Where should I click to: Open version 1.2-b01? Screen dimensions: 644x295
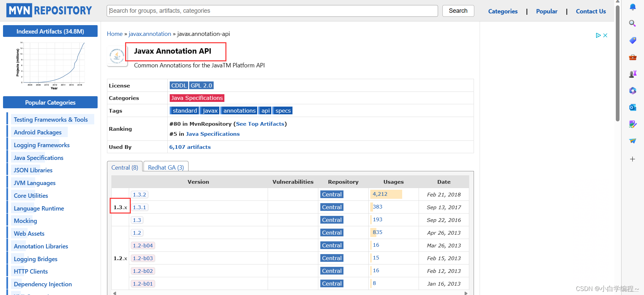point(143,284)
